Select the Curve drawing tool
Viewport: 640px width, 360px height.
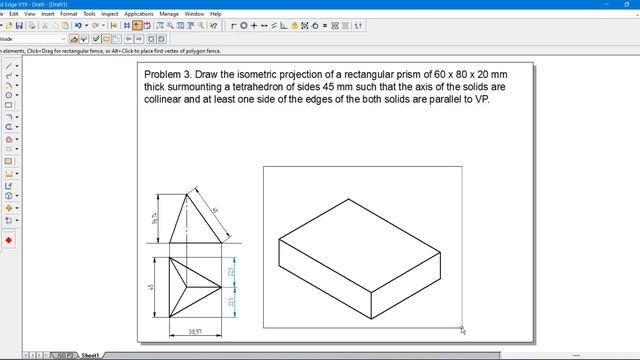click(9, 76)
